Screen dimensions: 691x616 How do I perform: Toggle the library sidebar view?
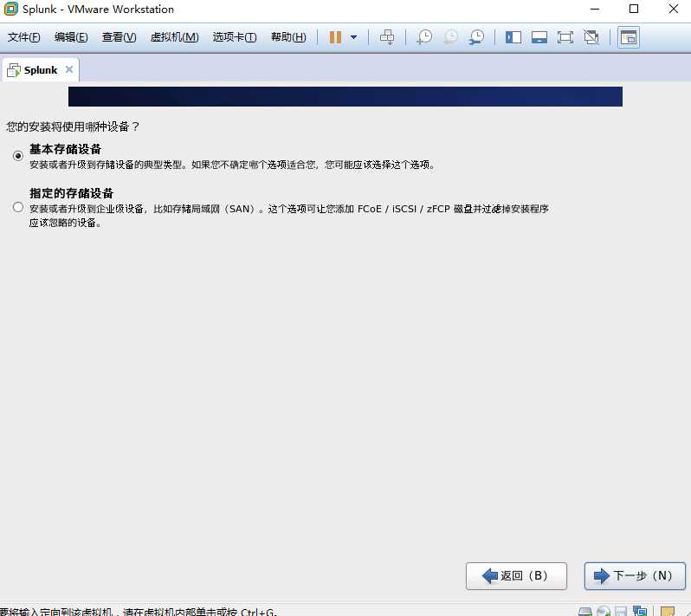[513, 37]
